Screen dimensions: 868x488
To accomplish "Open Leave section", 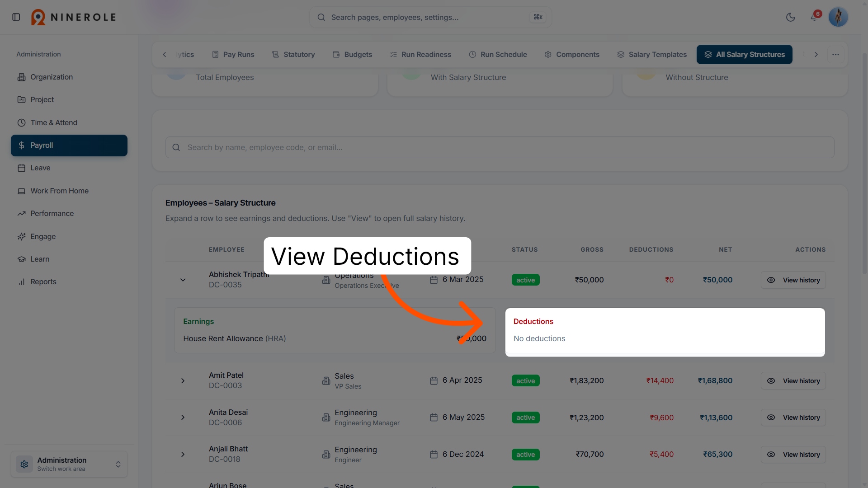I will tap(69, 168).
